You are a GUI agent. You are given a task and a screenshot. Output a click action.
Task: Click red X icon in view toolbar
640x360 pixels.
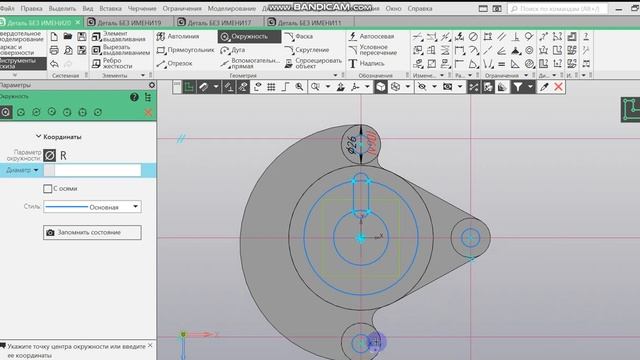click(x=558, y=87)
